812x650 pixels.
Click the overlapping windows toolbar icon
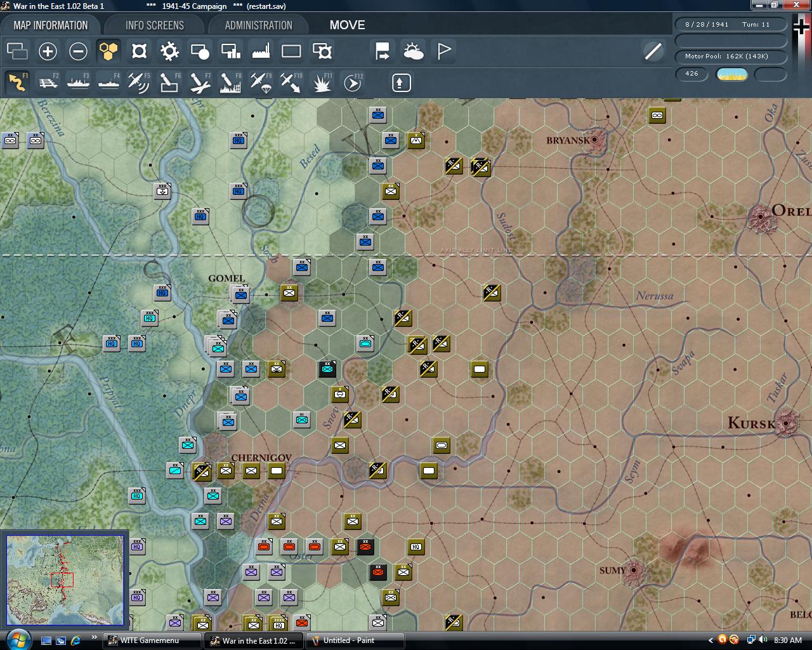coord(17,51)
